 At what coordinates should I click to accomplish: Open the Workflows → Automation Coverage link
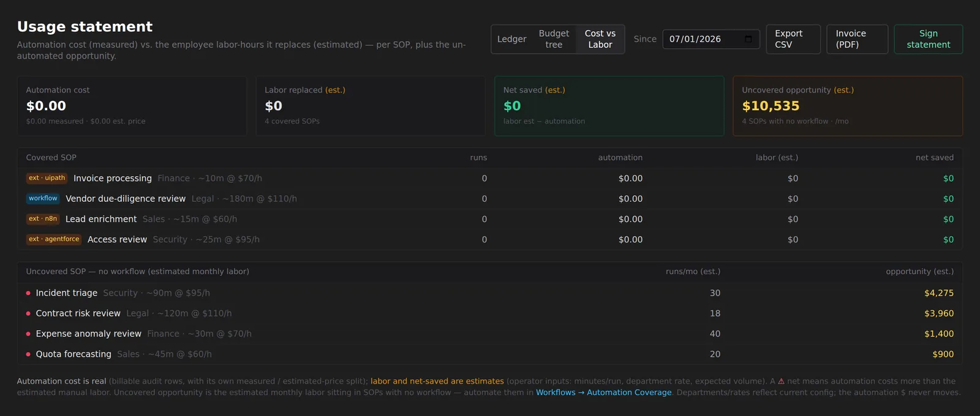coord(603,393)
